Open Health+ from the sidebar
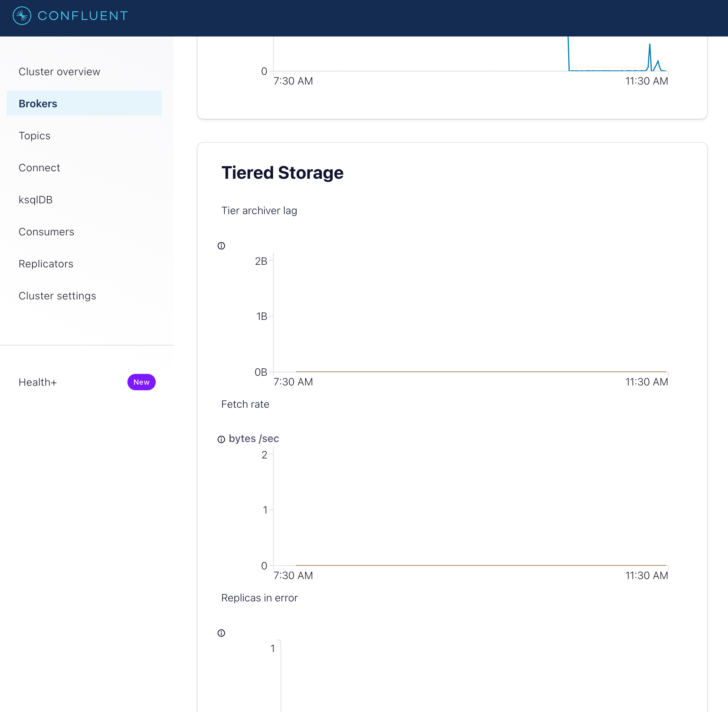728x712 pixels. [x=38, y=382]
